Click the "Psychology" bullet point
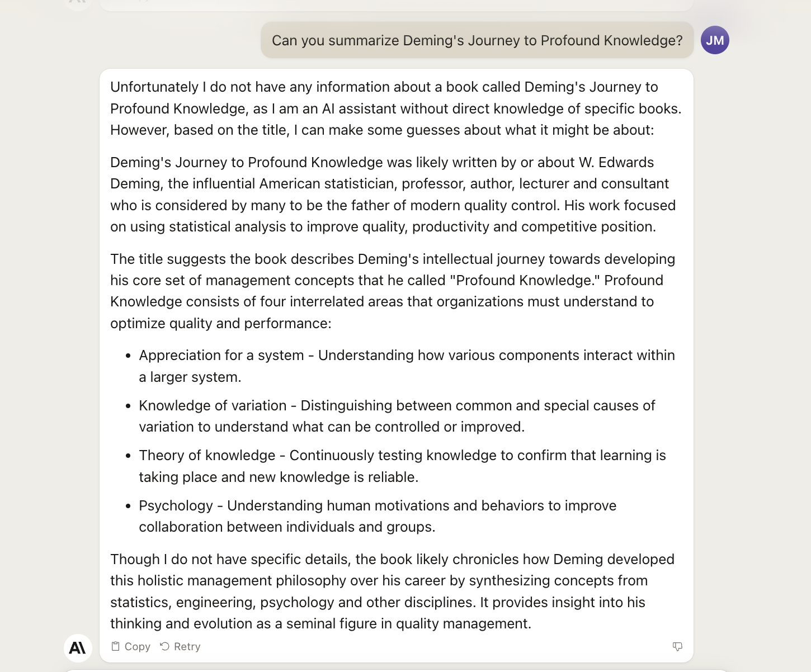This screenshot has width=811, height=672. point(378,516)
